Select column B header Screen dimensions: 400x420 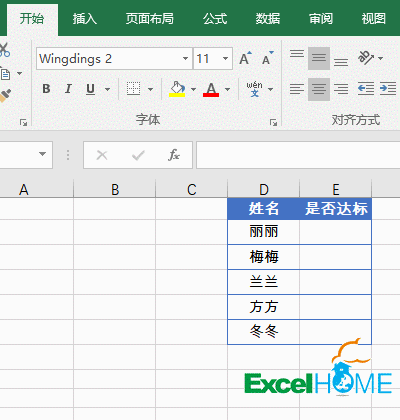[115, 189]
